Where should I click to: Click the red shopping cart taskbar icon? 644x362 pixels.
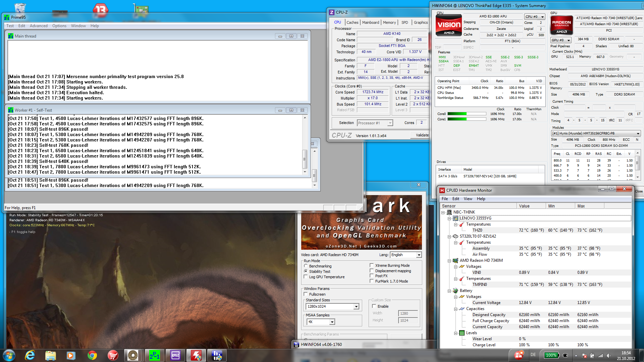point(113,355)
